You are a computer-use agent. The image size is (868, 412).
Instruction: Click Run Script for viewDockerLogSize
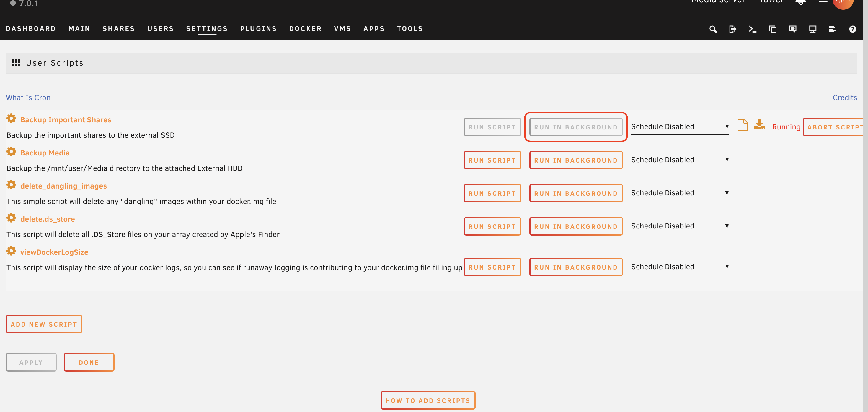click(492, 267)
